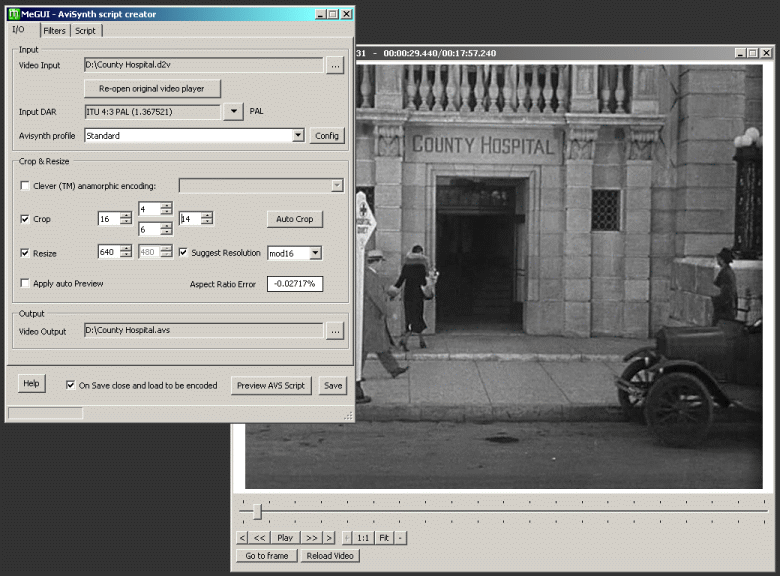Fit preview to window
780x576 pixels.
tap(384, 538)
